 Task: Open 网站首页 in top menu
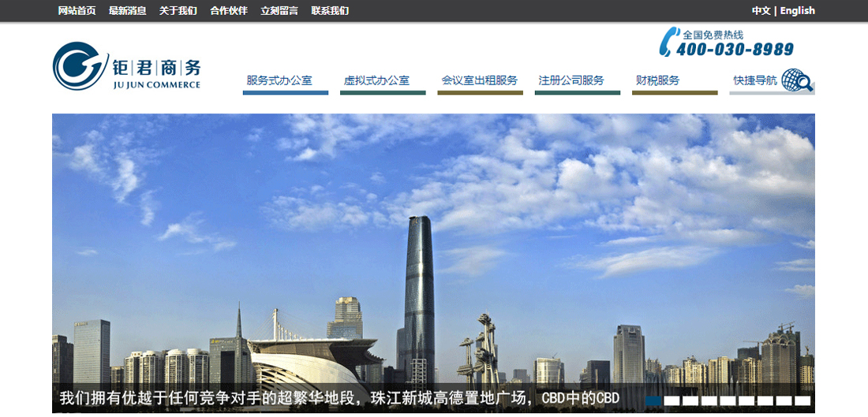[77, 11]
